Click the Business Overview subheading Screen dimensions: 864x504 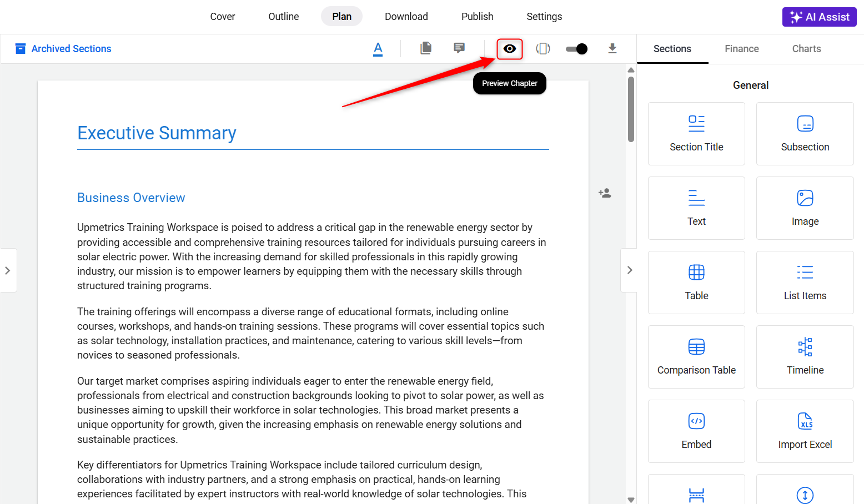pos(131,198)
